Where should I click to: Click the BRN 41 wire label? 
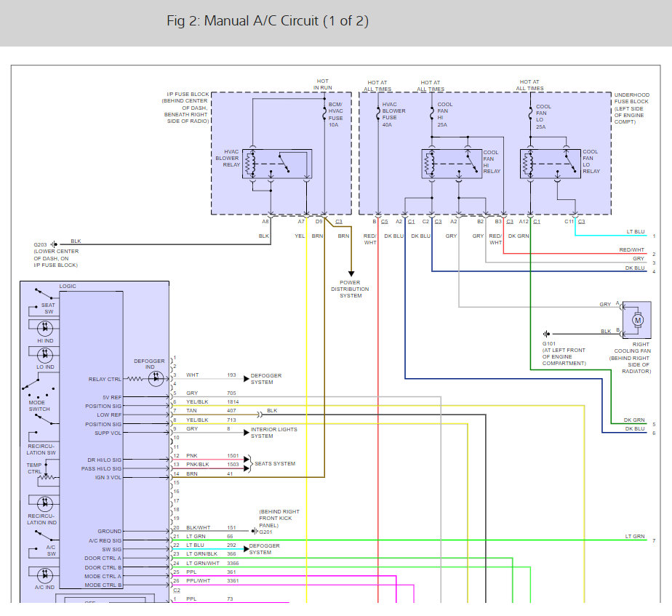coord(209,473)
